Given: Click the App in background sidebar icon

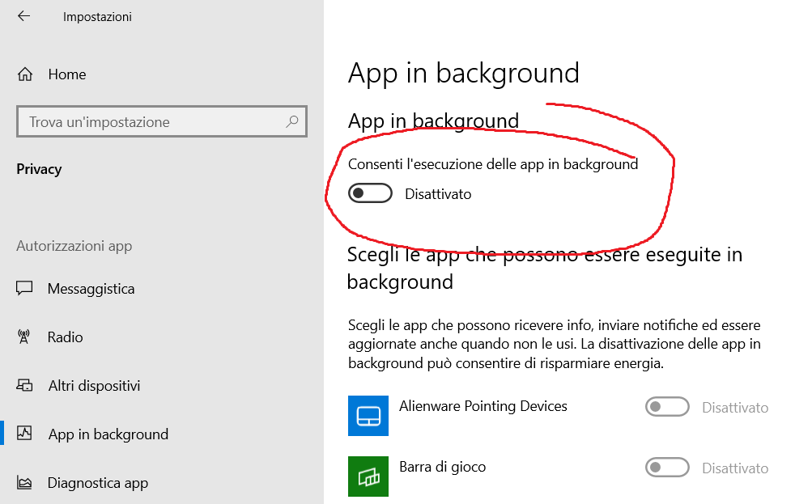Looking at the screenshot, I should [x=24, y=434].
